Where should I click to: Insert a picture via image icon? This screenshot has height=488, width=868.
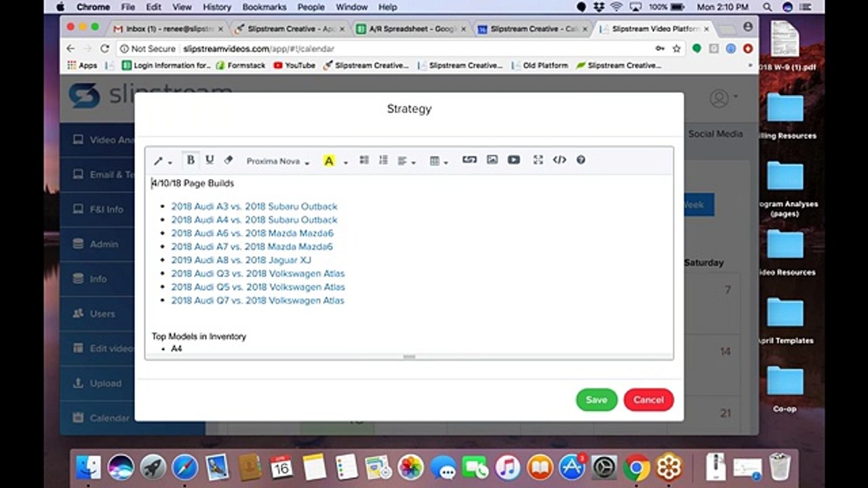[x=492, y=160]
